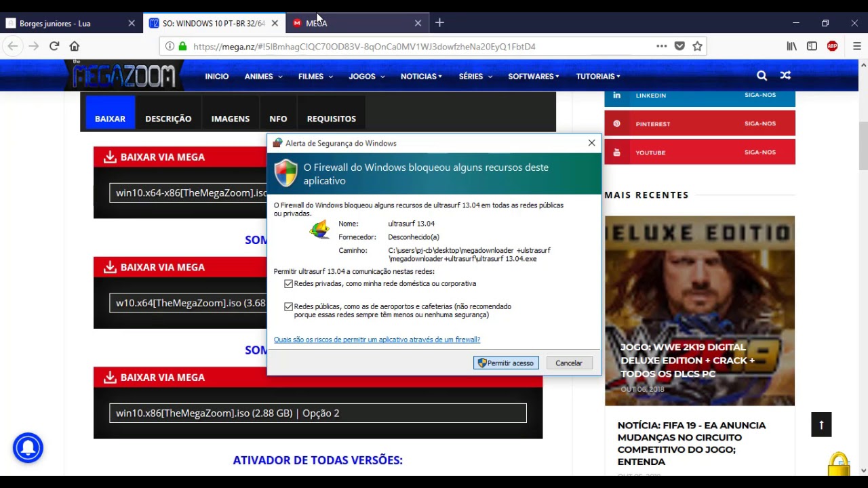
Task: Click the back navigation arrow
Action: pyautogui.click(x=13, y=46)
